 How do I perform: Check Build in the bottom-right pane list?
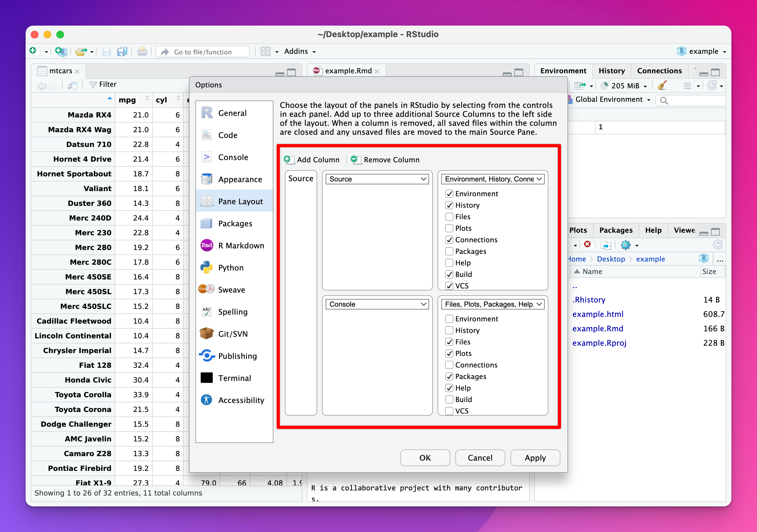[x=449, y=400]
